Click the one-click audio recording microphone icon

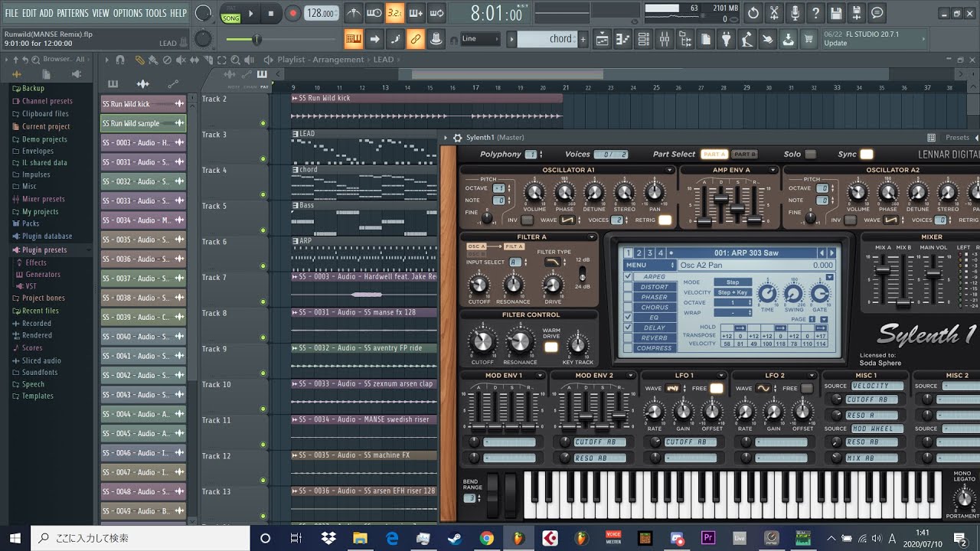tap(795, 13)
